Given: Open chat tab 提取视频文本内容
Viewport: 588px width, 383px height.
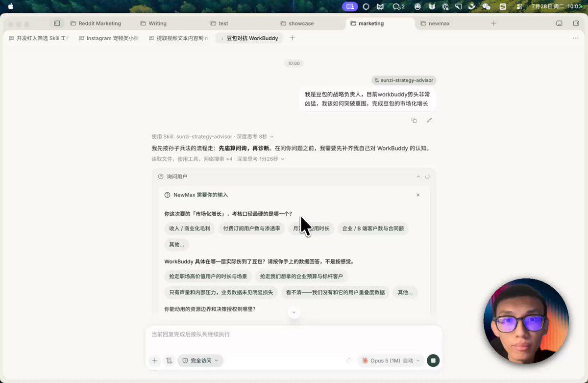Looking at the screenshot, I should point(179,38).
